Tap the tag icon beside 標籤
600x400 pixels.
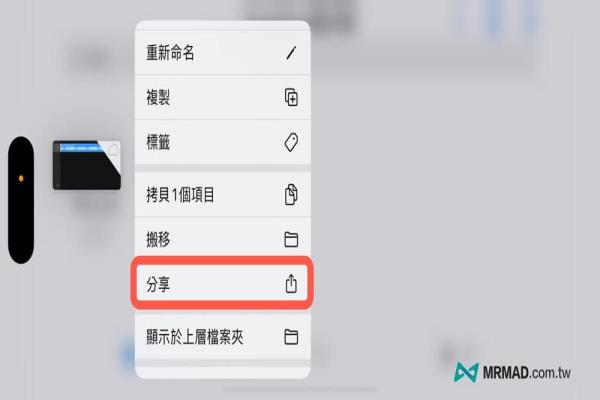pos(291,142)
